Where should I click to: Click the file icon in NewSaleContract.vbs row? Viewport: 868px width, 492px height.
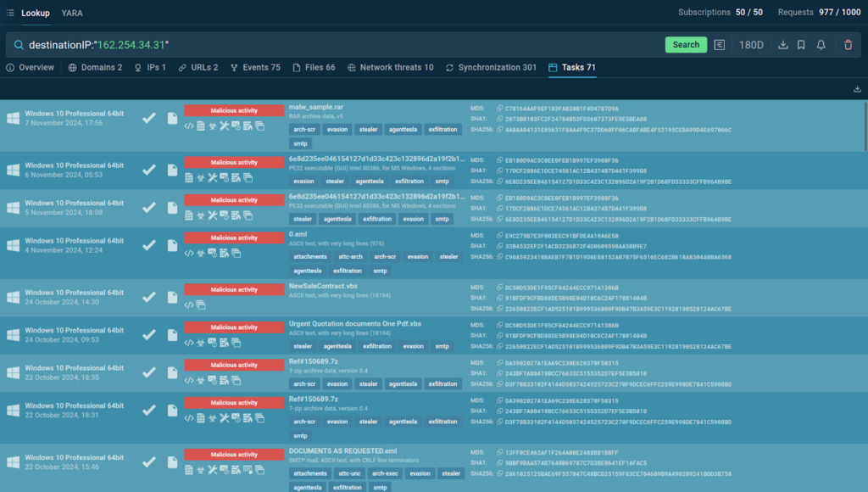coord(172,291)
